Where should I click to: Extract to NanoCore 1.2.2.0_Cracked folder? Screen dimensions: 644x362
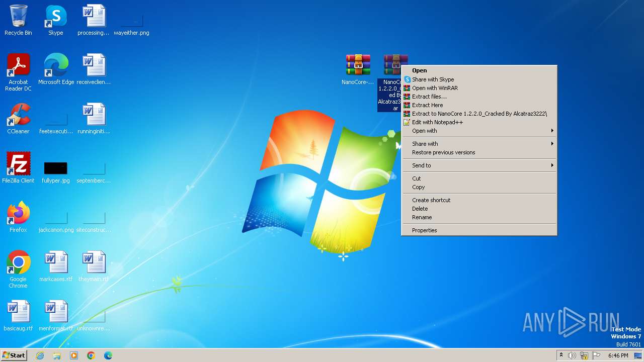[479, 114]
